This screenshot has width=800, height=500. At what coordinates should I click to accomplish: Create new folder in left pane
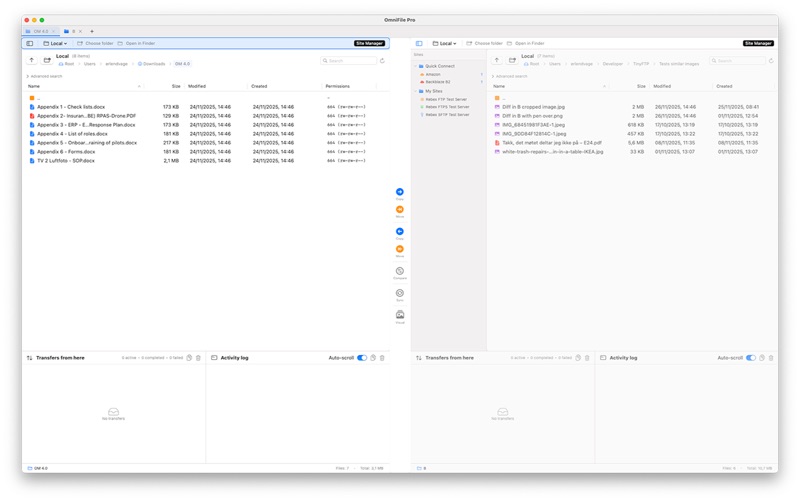coord(47,60)
